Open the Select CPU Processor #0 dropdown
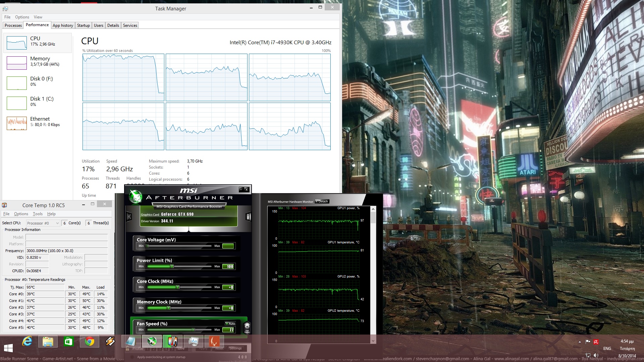This screenshot has height=362, width=644. tap(43, 223)
